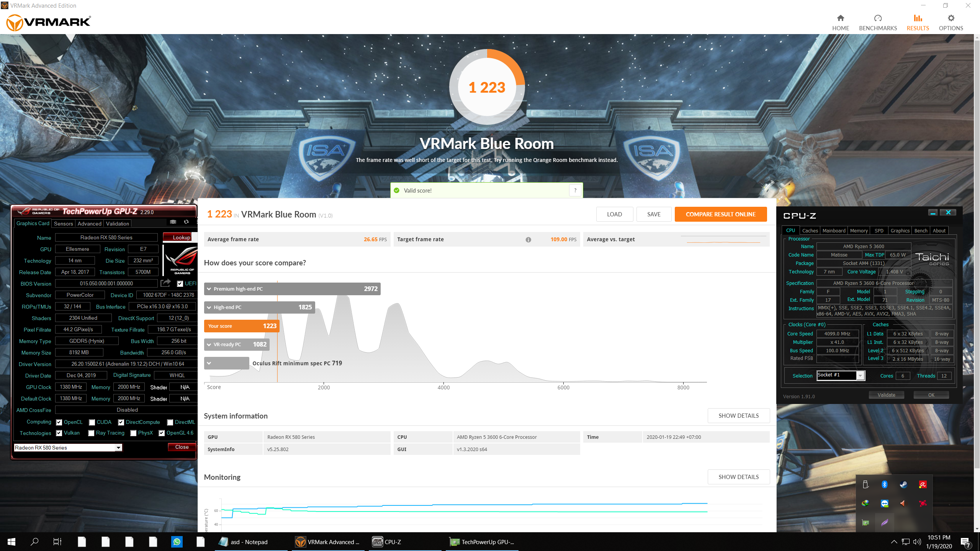Toggle the DirectML checkbox
The image size is (980, 551).
click(x=170, y=422)
